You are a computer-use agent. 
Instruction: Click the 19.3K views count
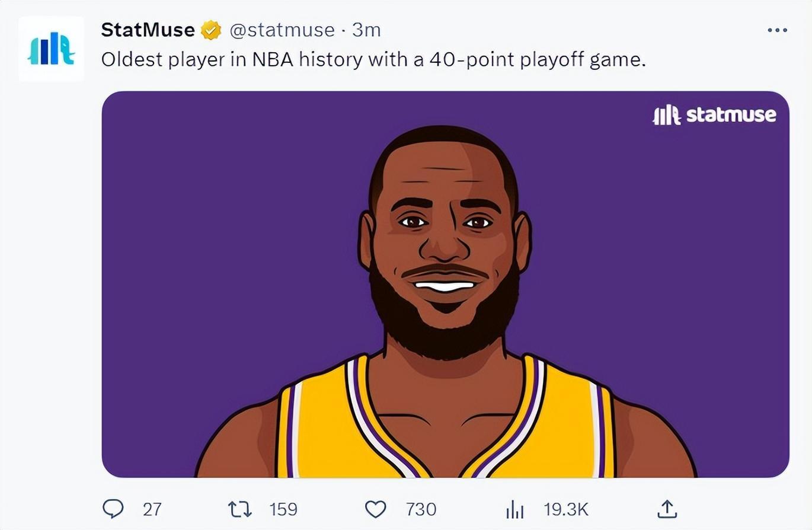pyautogui.click(x=565, y=509)
